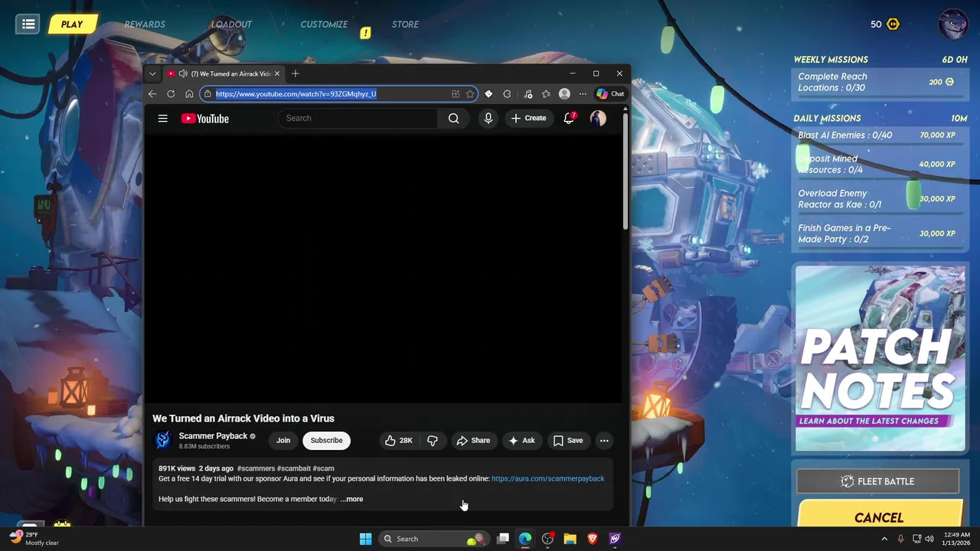Open the YouTube Create button
Image resolution: width=980 pixels, height=551 pixels.
click(528, 118)
